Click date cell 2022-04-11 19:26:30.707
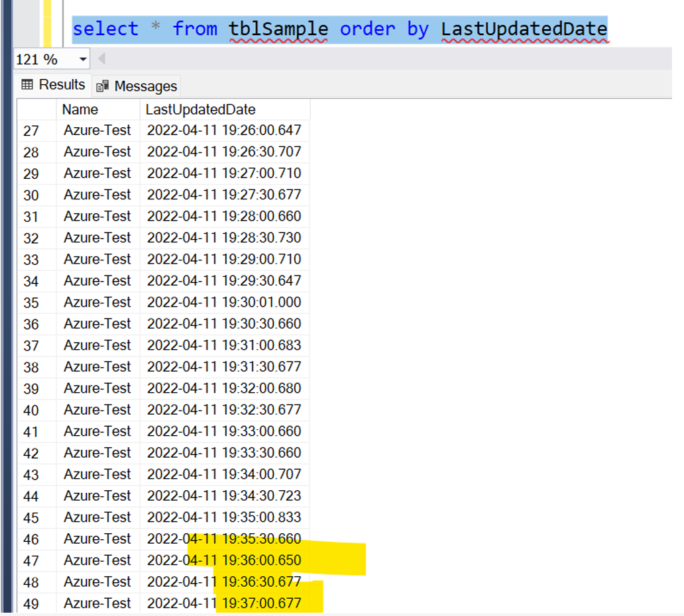The height and width of the screenshot is (616, 684). pyautogui.click(x=225, y=152)
